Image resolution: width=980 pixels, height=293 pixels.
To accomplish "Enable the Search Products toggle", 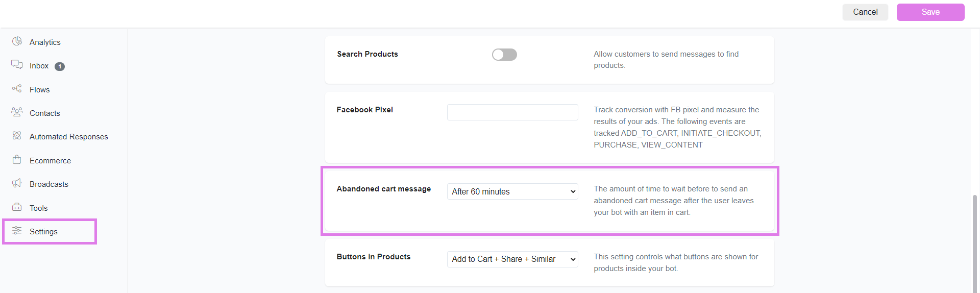I will pos(504,55).
